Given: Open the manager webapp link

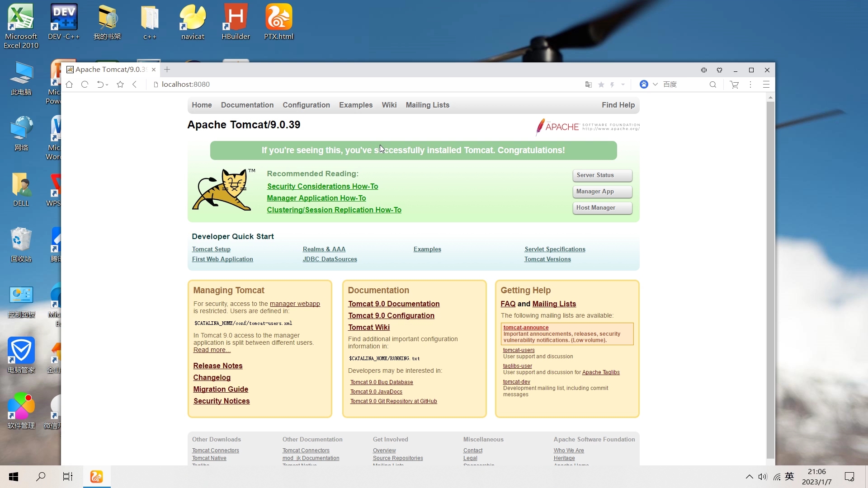Looking at the screenshot, I should [x=295, y=304].
